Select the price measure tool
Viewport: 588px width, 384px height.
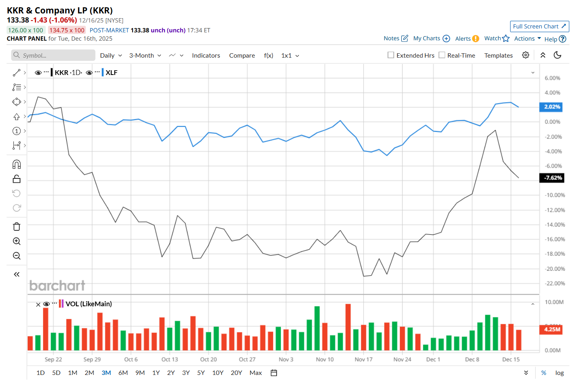tap(16, 146)
